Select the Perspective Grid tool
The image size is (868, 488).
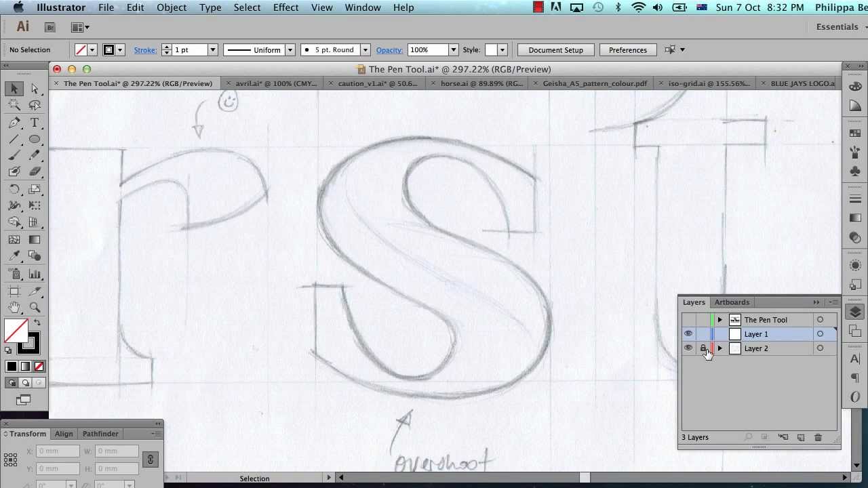[x=35, y=222]
